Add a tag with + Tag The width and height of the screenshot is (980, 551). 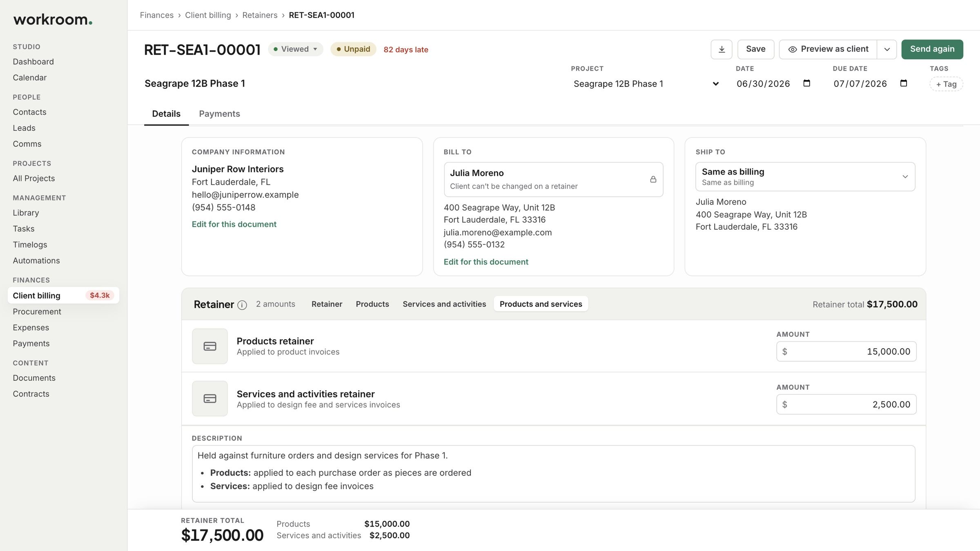click(946, 84)
